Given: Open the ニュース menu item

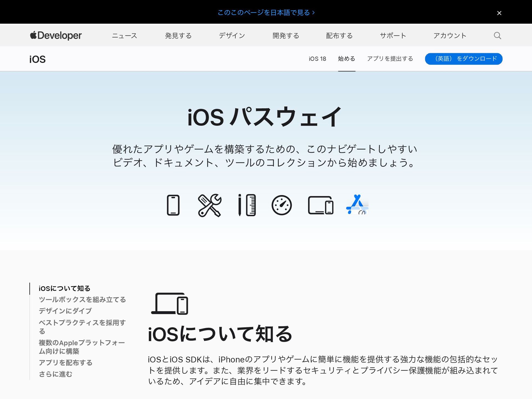Looking at the screenshot, I should point(124,36).
